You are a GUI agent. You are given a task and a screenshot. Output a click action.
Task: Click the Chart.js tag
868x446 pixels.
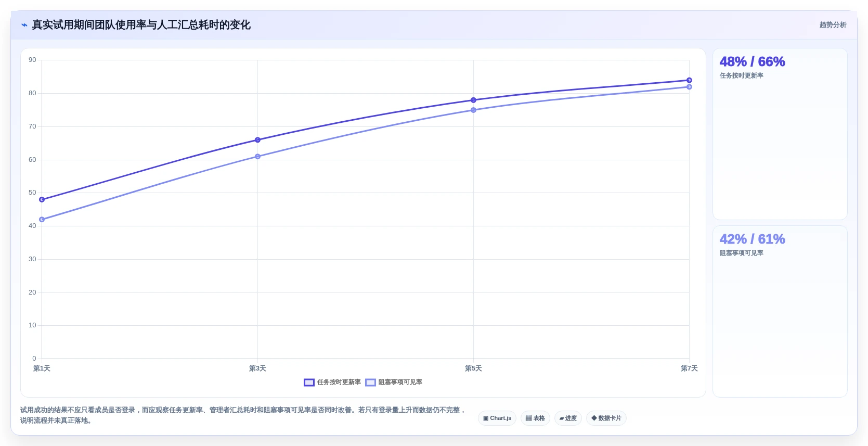[x=497, y=418]
